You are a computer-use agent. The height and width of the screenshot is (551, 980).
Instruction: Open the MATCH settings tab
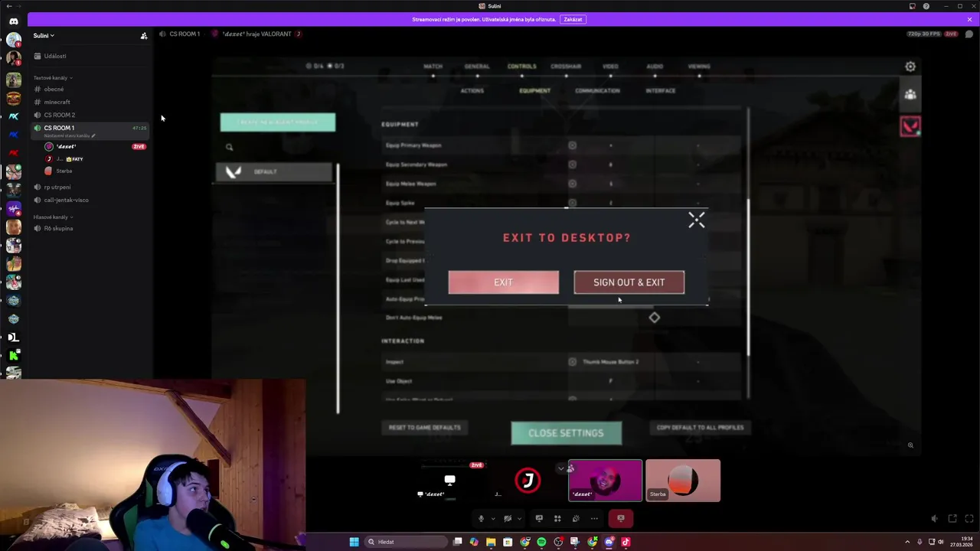[433, 67]
